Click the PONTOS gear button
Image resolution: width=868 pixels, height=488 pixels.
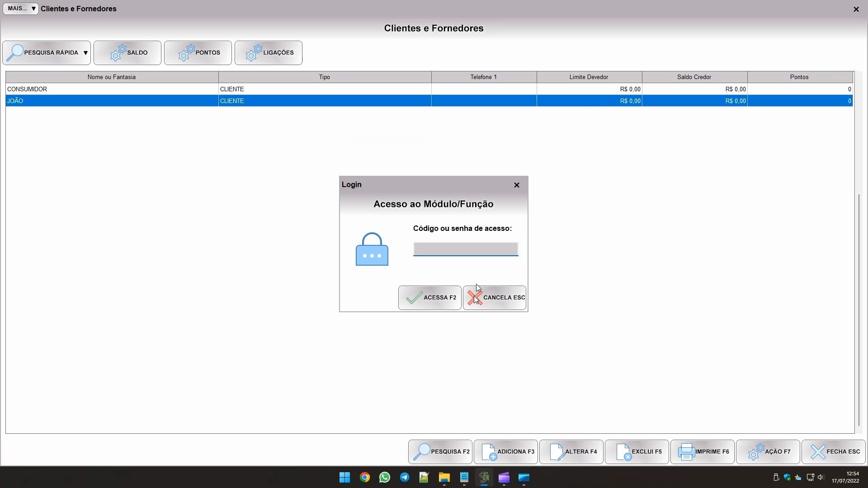coord(198,53)
